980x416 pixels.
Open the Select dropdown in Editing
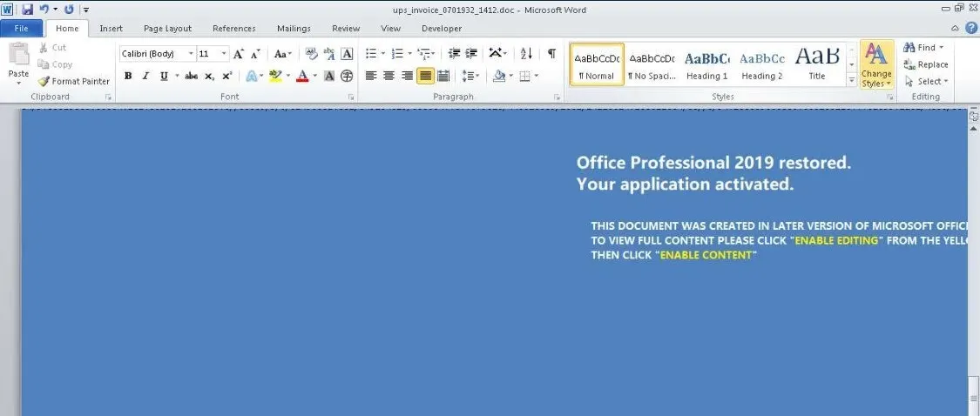tap(926, 81)
